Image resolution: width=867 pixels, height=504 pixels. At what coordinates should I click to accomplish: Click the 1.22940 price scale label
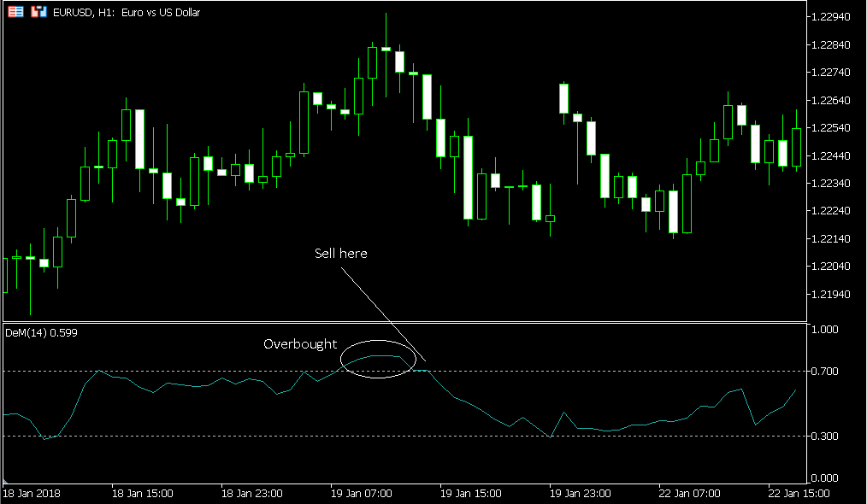click(830, 17)
